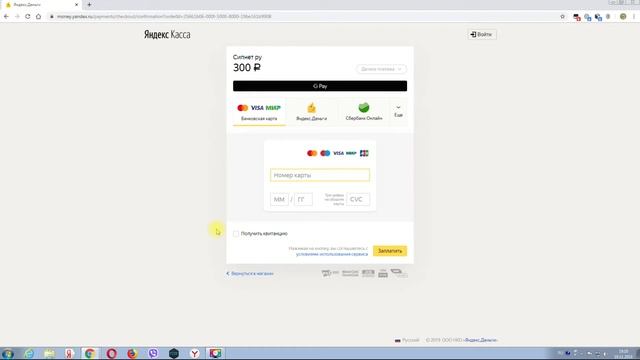This screenshot has width=640, height=360.
Task: Launch Opera from the taskbar
Action: pos(111,353)
